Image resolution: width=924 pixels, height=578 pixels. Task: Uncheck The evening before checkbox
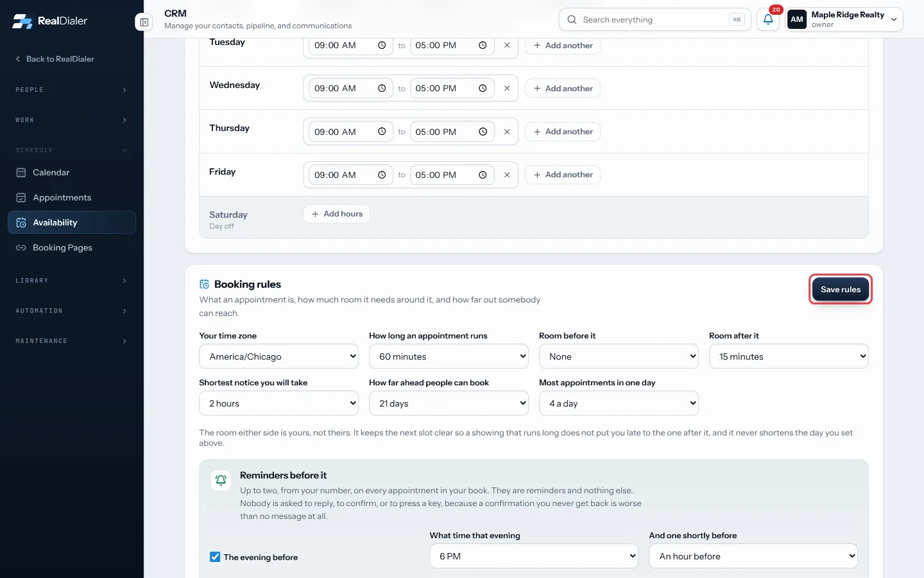215,557
